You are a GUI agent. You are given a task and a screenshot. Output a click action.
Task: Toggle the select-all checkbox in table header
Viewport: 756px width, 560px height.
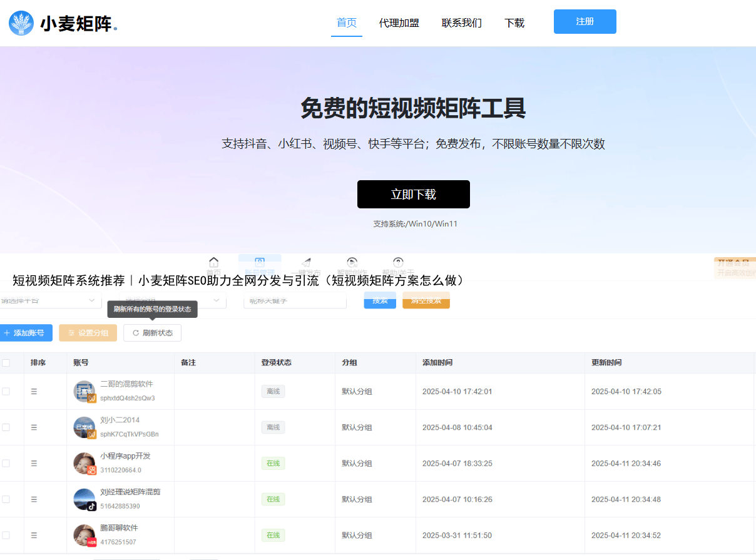click(x=6, y=363)
